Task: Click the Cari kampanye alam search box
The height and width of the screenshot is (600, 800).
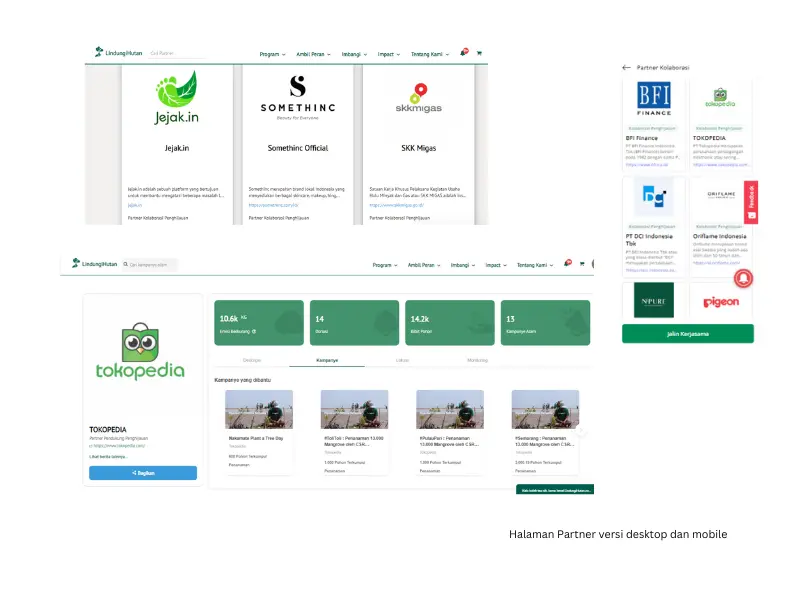Action: pyautogui.click(x=150, y=264)
